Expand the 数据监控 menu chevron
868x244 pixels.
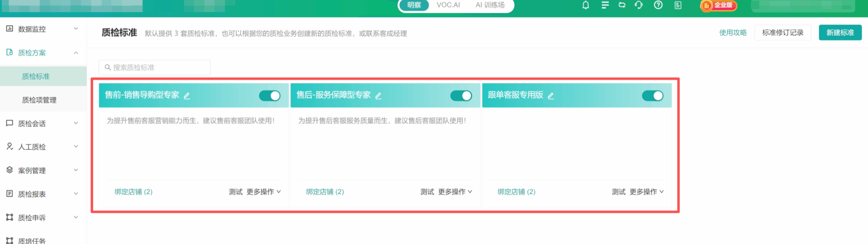click(x=76, y=29)
